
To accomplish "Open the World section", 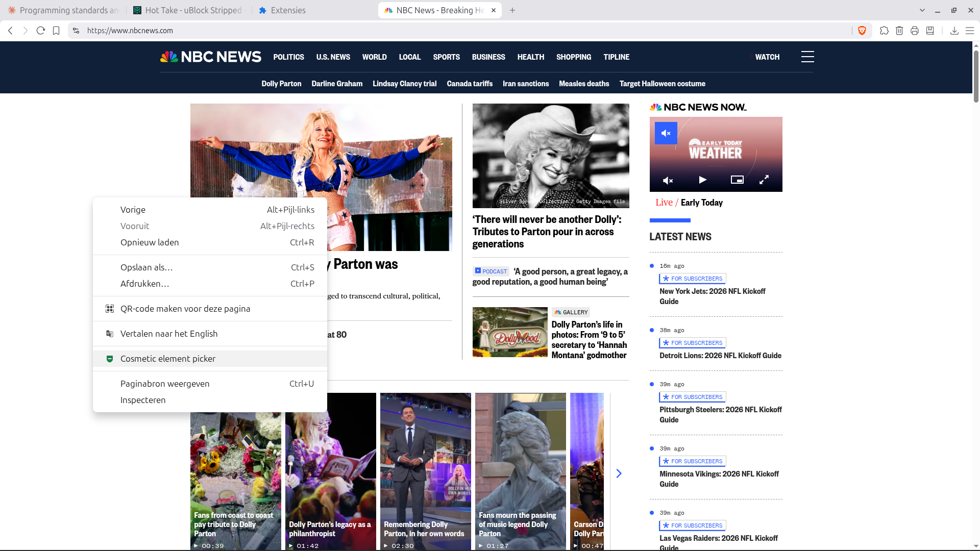I will [x=375, y=57].
